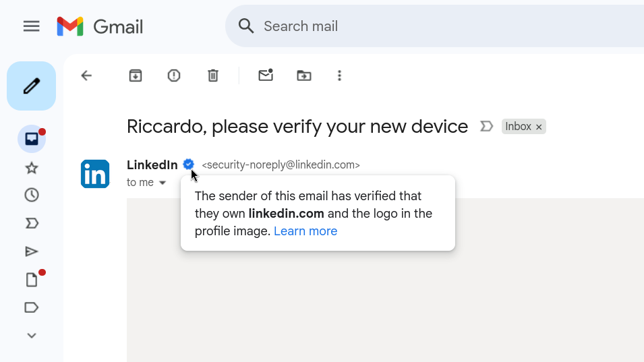644x362 pixels.
Task: Follow the Learn more link
Action: coord(305,231)
